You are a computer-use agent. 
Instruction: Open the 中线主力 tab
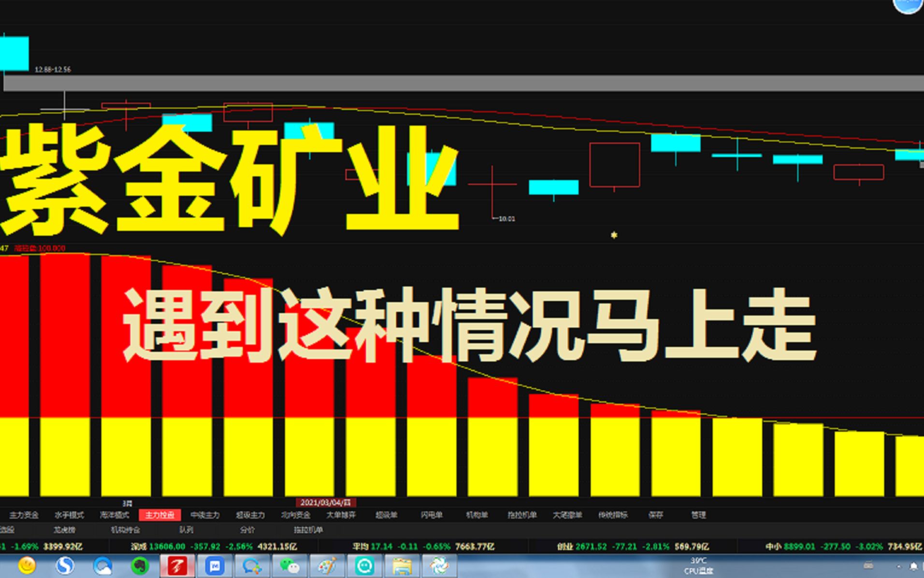coord(205,515)
